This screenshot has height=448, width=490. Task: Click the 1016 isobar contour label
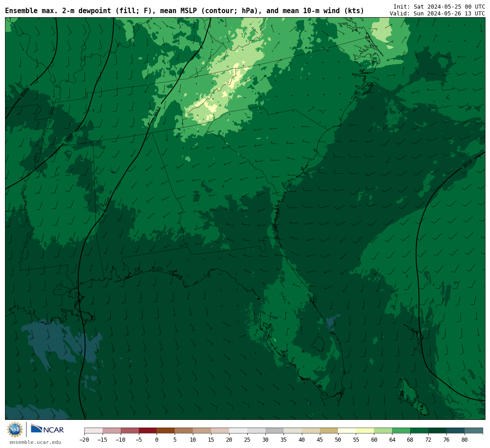point(467,164)
